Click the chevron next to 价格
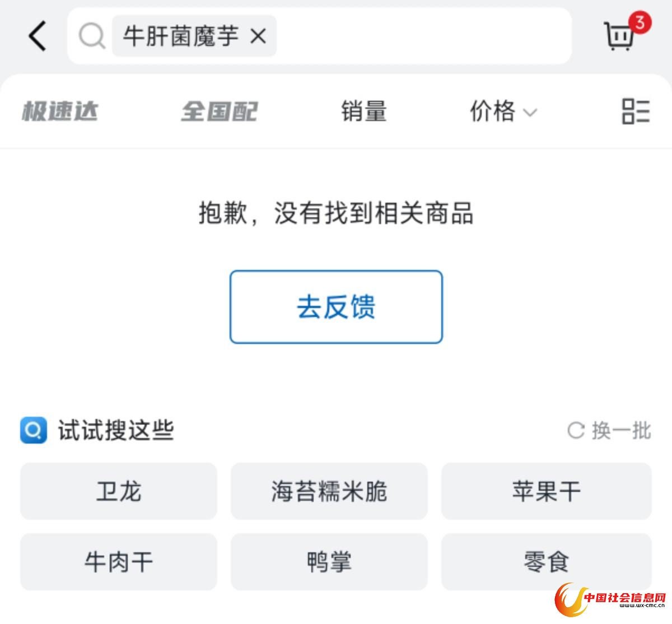Screen dimensions: 672x624 tap(530, 113)
